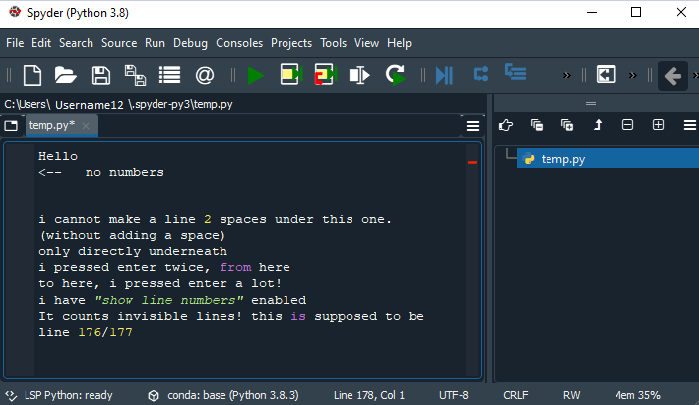Click the UTF-8 encoding indicator
The width and height of the screenshot is (699, 405).
(453, 395)
